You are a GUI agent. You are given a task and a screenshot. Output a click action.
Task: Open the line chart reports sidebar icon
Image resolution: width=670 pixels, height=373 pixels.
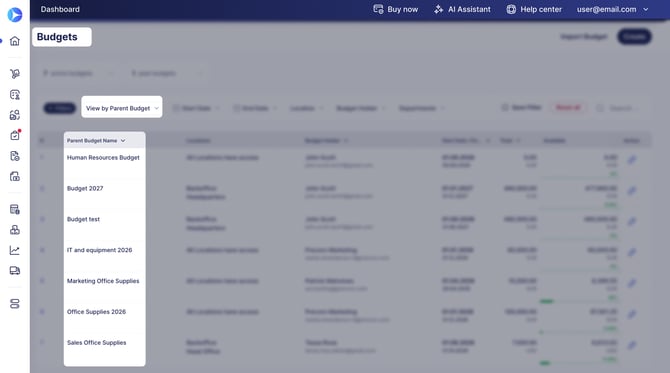pos(15,250)
